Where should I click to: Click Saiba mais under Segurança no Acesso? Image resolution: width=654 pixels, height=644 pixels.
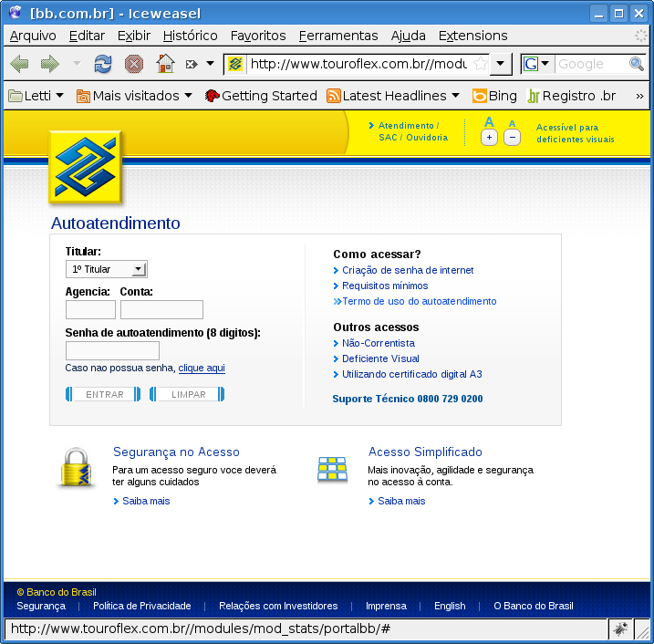coord(146,501)
